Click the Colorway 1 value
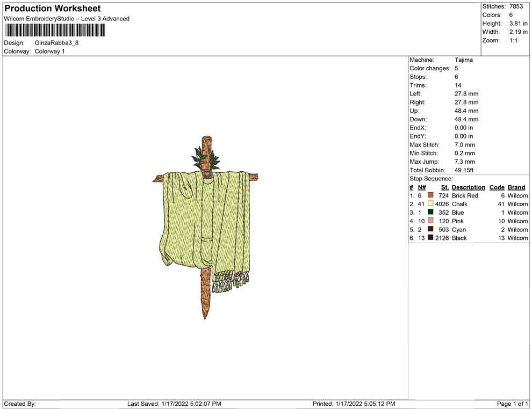 tap(49, 52)
